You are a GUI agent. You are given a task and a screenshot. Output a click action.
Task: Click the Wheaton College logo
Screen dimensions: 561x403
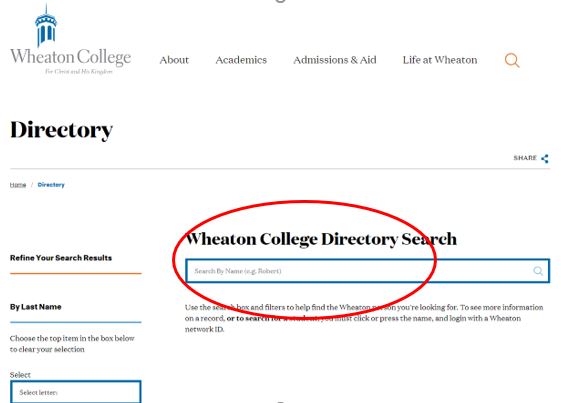point(70,39)
